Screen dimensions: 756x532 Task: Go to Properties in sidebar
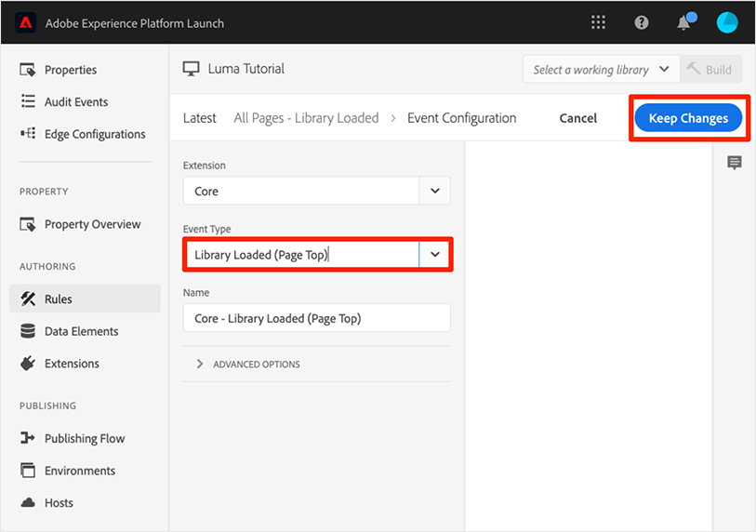click(x=71, y=70)
